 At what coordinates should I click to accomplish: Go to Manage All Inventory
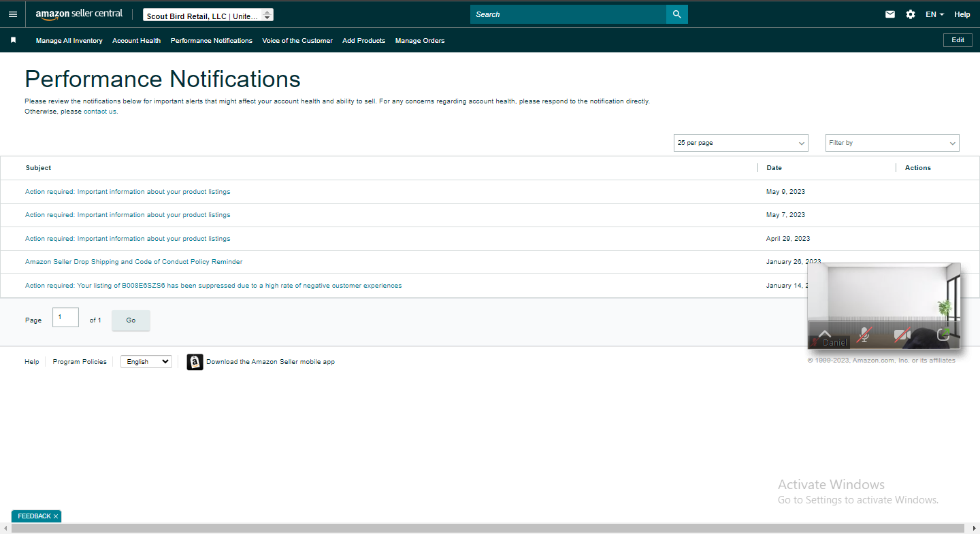click(x=69, y=41)
